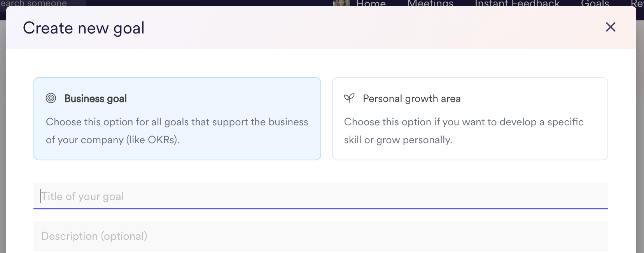
Task: Click the dimmed backdrop left of the dialog
Action: pyautogui.click(x=3, y=136)
